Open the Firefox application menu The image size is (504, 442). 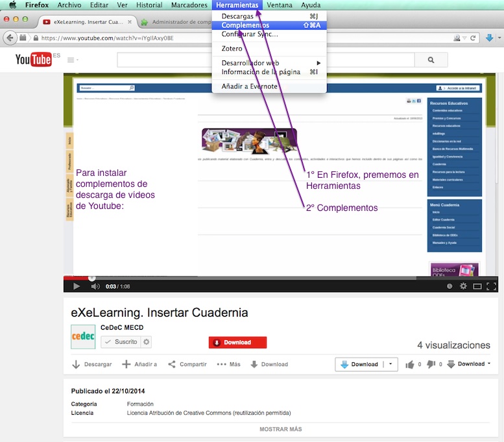click(37, 5)
